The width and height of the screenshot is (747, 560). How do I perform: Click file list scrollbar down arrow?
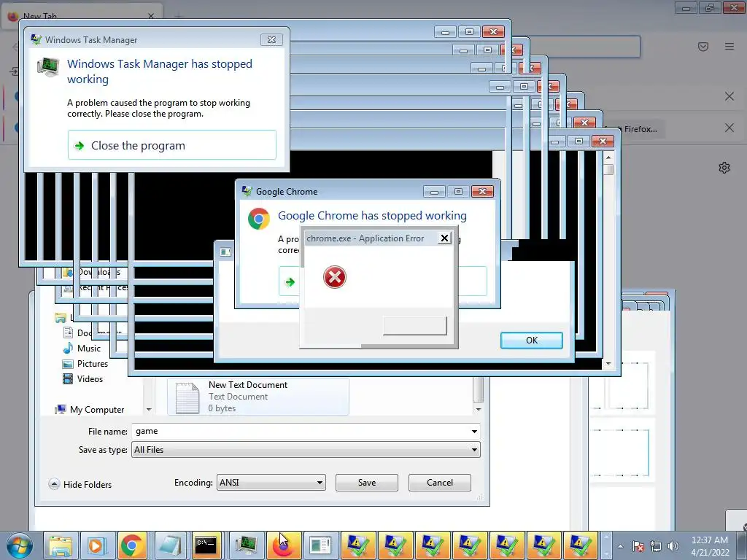(x=479, y=409)
